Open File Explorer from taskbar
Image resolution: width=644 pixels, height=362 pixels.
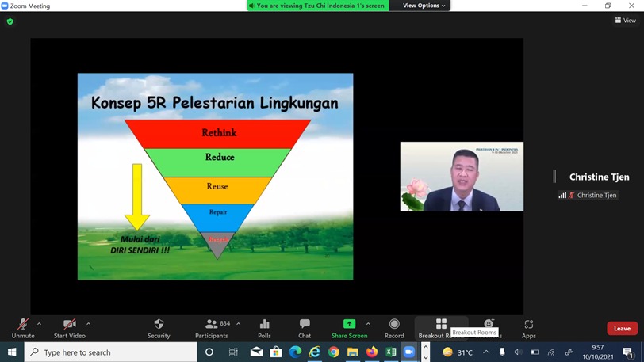[x=353, y=352]
